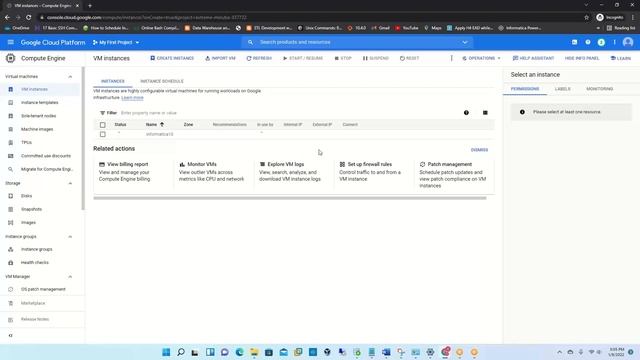Focus the Search products and resources field
Viewport: 640px width, 360px height.
[x=357, y=42]
